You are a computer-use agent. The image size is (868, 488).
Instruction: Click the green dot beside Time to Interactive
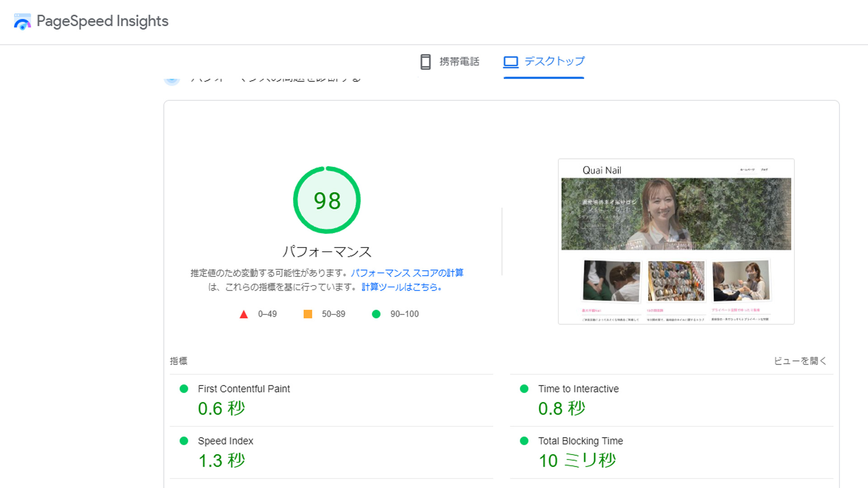click(x=524, y=389)
